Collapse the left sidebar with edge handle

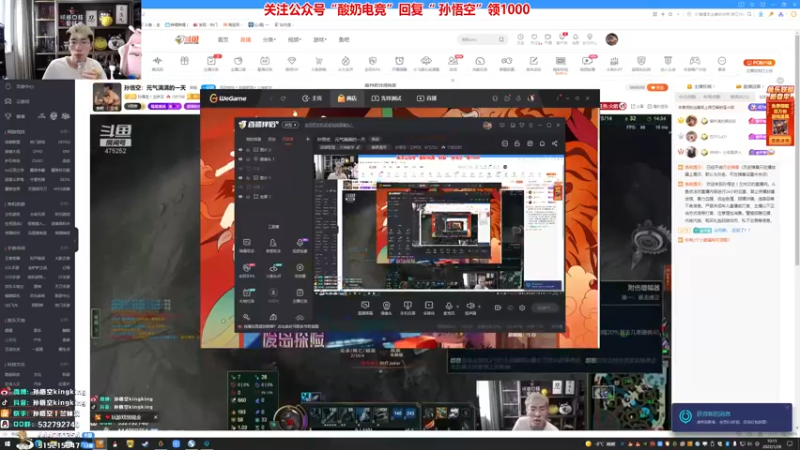[76, 239]
